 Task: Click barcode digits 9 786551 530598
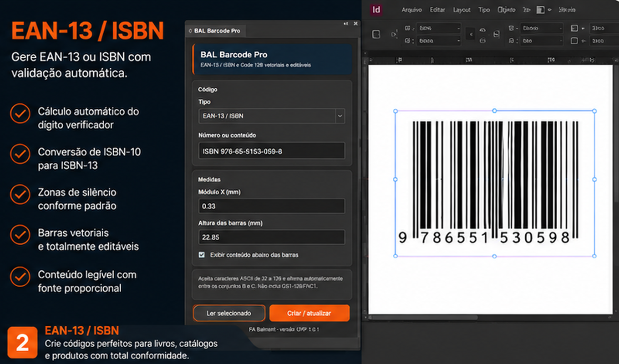pos(484,237)
